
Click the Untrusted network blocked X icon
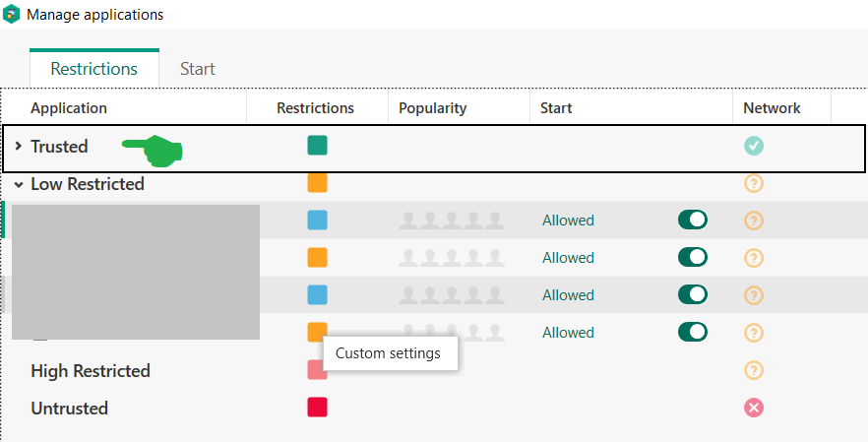(x=754, y=408)
